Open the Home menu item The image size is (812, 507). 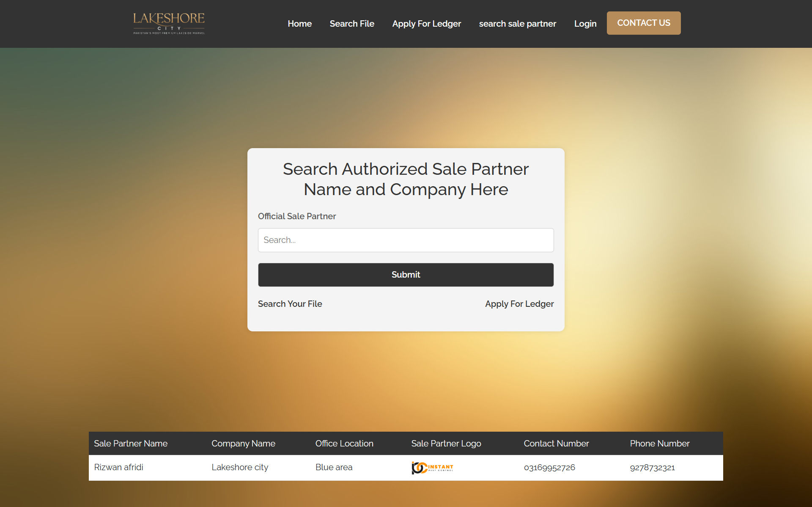[299, 24]
